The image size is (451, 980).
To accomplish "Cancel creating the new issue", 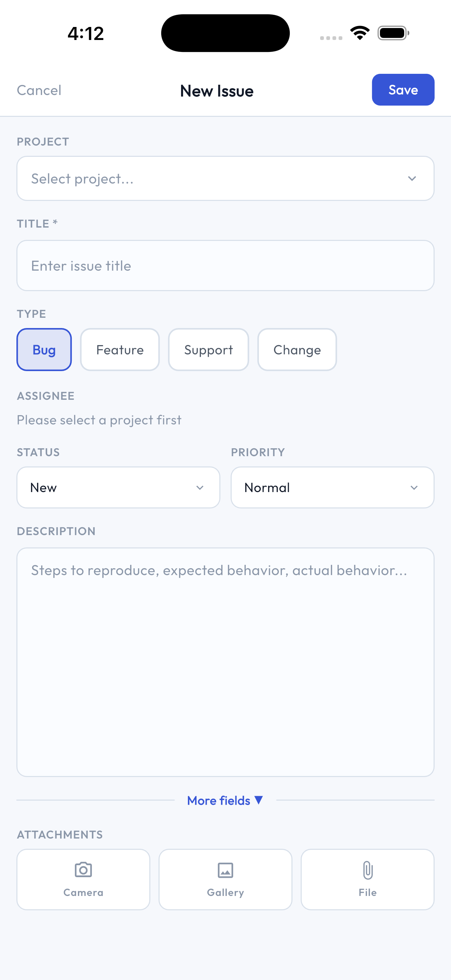I will (39, 90).
